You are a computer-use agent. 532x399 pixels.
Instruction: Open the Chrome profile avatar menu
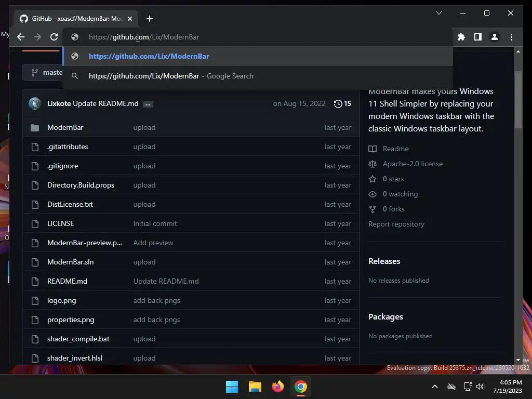click(x=495, y=37)
